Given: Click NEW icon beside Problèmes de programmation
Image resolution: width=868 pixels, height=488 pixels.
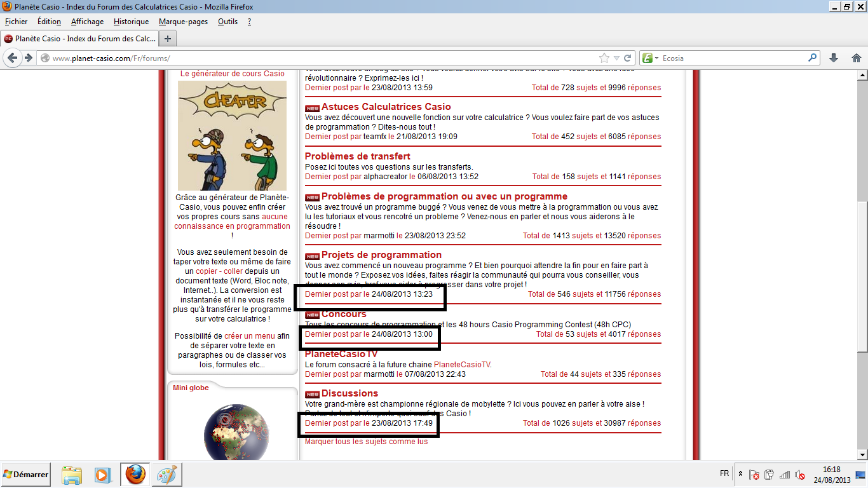Looking at the screenshot, I should (312, 198).
